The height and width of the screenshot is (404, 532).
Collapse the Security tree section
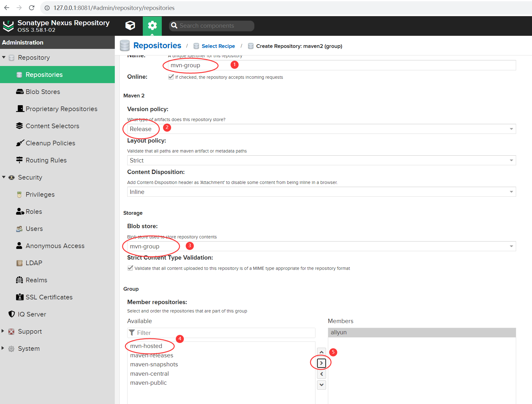point(4,177)
